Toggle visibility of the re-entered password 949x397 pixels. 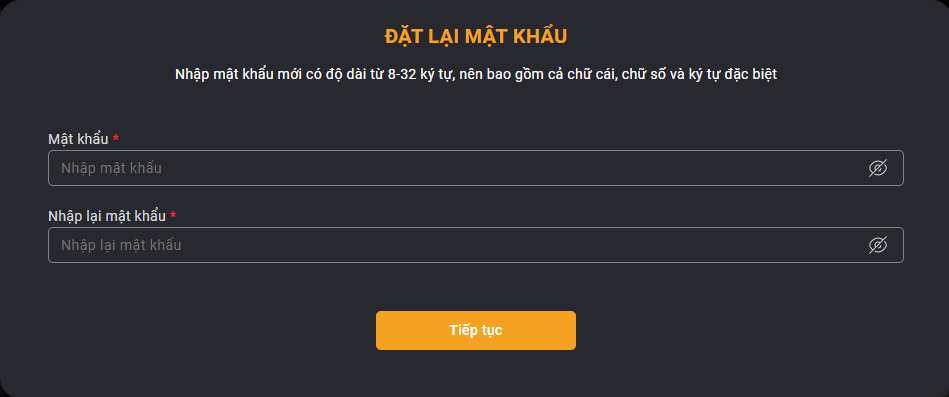(878, 245)
